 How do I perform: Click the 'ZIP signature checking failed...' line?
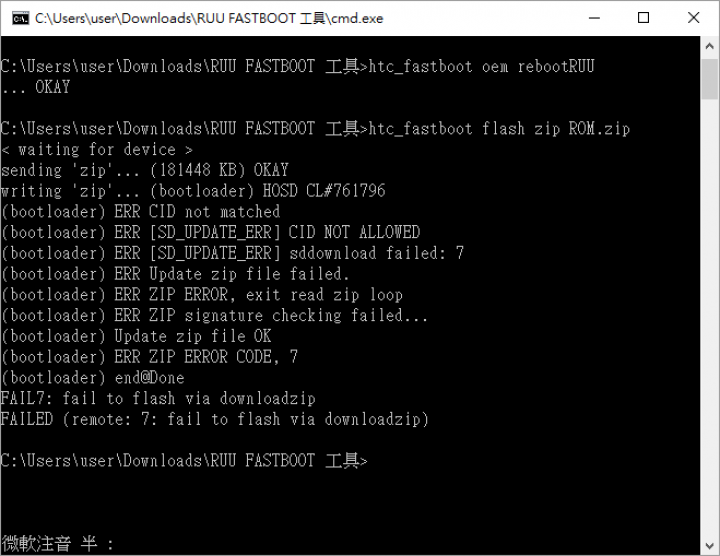click(214, 315)
